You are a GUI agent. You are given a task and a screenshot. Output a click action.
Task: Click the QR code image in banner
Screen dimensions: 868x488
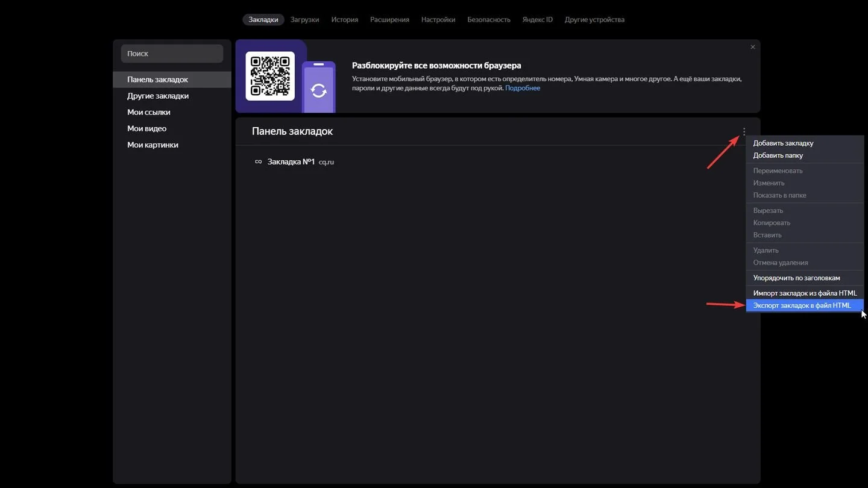[x=270, y=76]
